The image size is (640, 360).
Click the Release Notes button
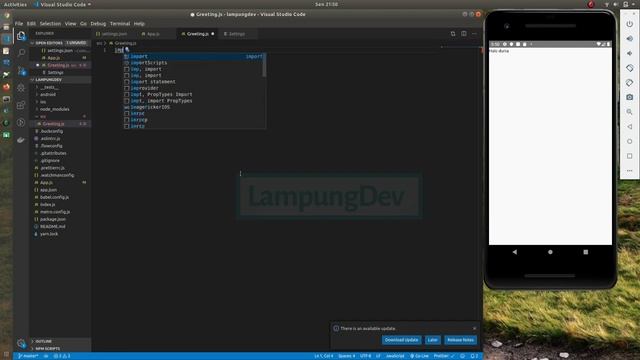click(460, 340)
